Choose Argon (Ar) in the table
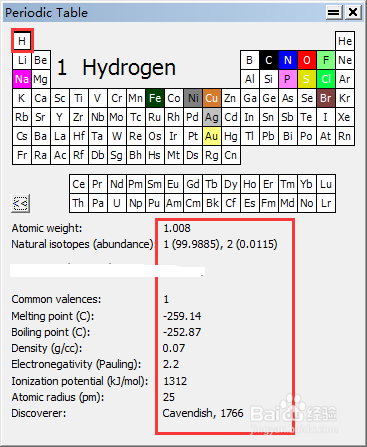 click(345, 79)
